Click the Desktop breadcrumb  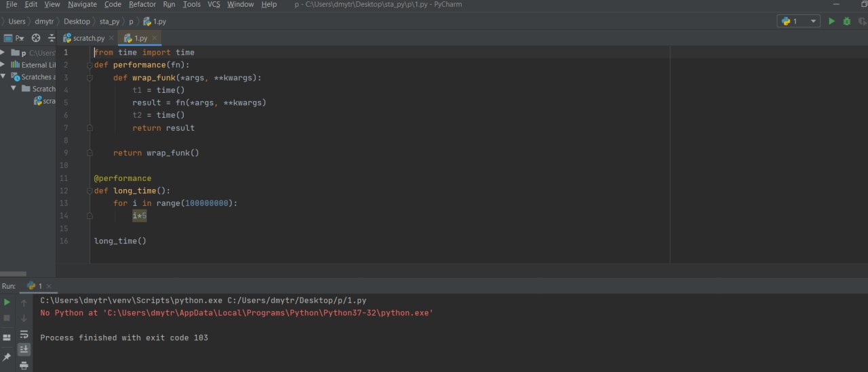pos(77,22)
